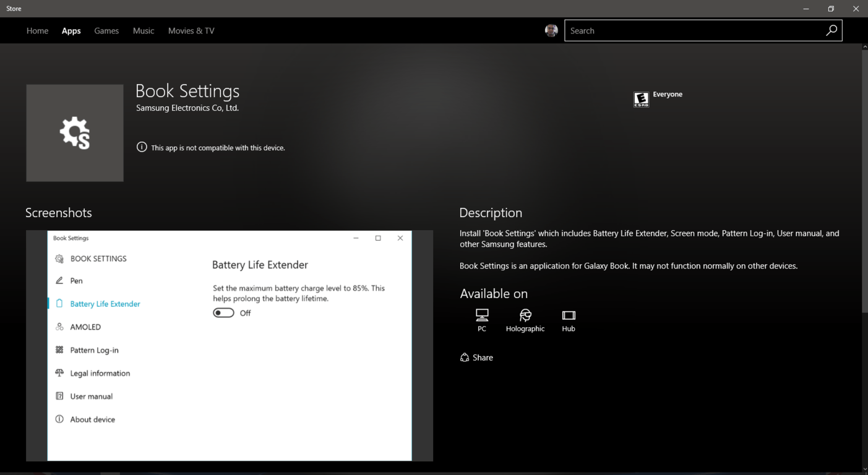868x475 pixels.
Task: Click the Store page vertical scrollbar
Action: click(864, 181)
